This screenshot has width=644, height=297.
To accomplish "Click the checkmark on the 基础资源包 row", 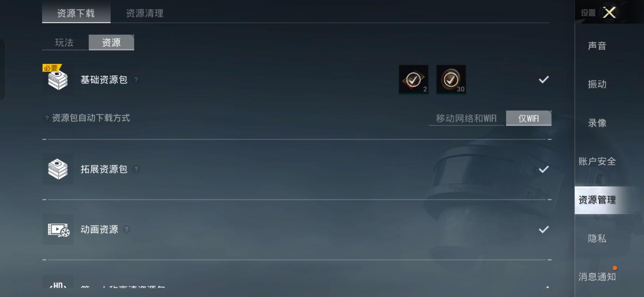I will pyautogui.click(x=544, y=80).
